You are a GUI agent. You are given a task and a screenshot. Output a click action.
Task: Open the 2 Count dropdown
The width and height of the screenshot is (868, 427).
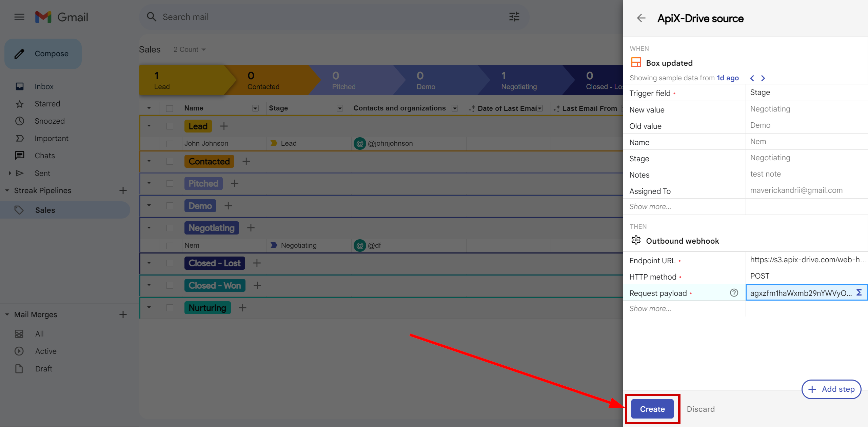point(190,49)
